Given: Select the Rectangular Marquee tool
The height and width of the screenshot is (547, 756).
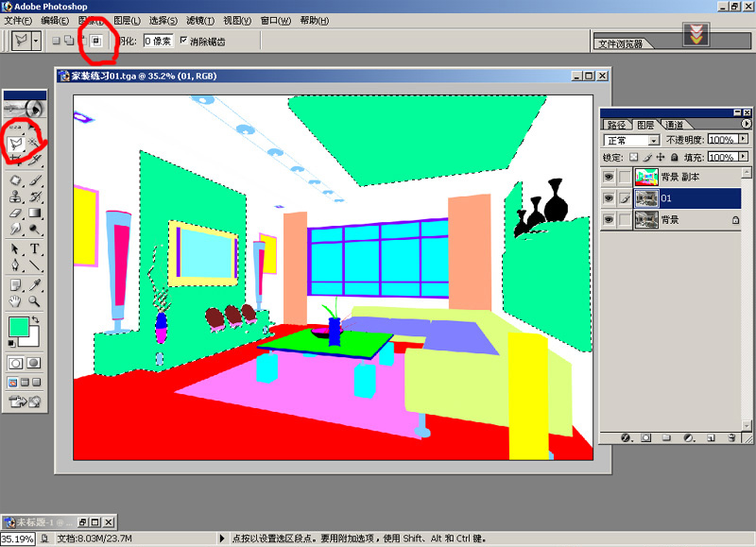Looking at the screenshot, I should [x=15, y=128].
